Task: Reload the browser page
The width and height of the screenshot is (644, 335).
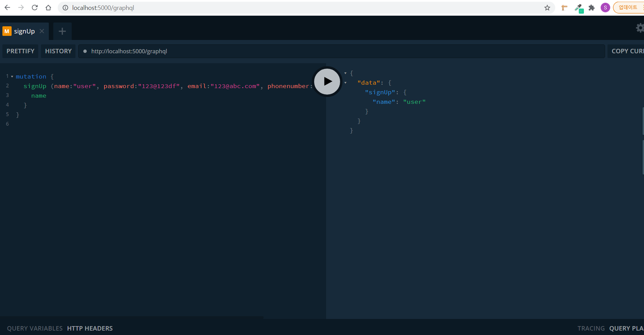Action: click(35, 8)
